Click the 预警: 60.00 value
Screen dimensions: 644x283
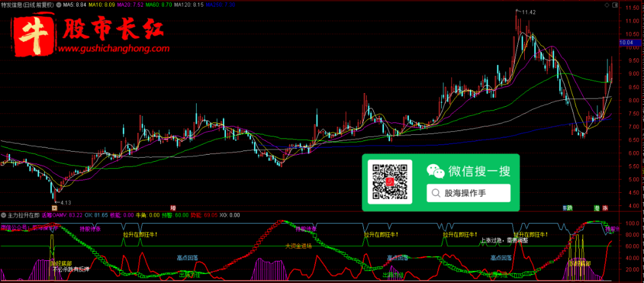pos(175,215)
